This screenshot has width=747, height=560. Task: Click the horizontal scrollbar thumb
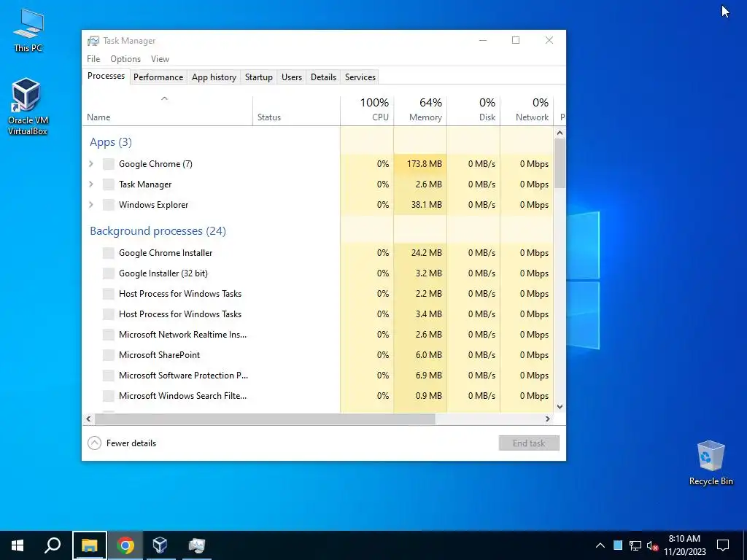[265, 419]
